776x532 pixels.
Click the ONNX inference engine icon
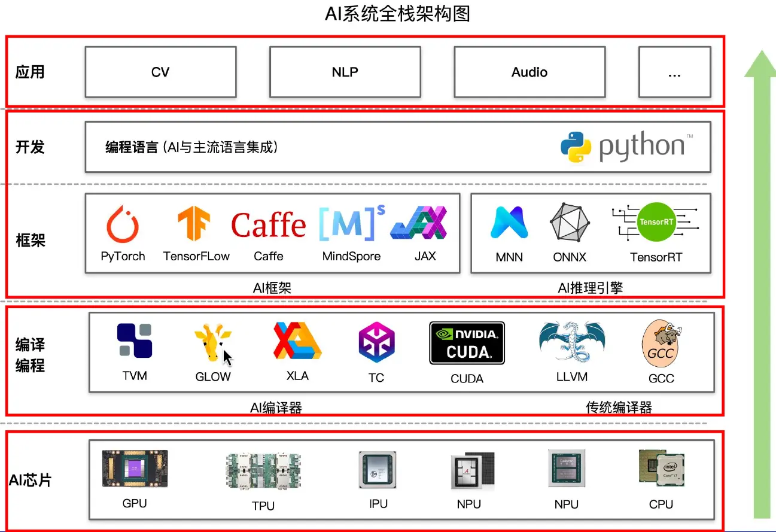(x=568, y=221)
